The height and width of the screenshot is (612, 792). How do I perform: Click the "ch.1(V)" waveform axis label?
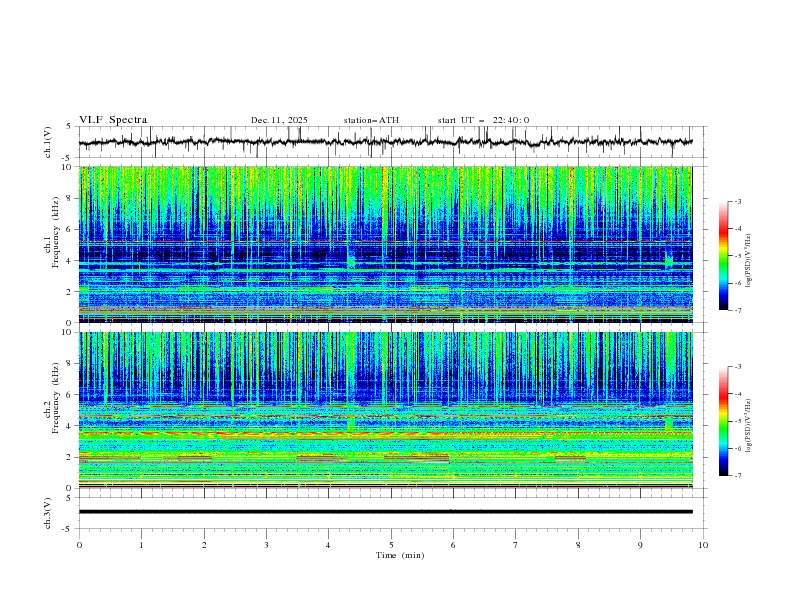click(48, 142)
